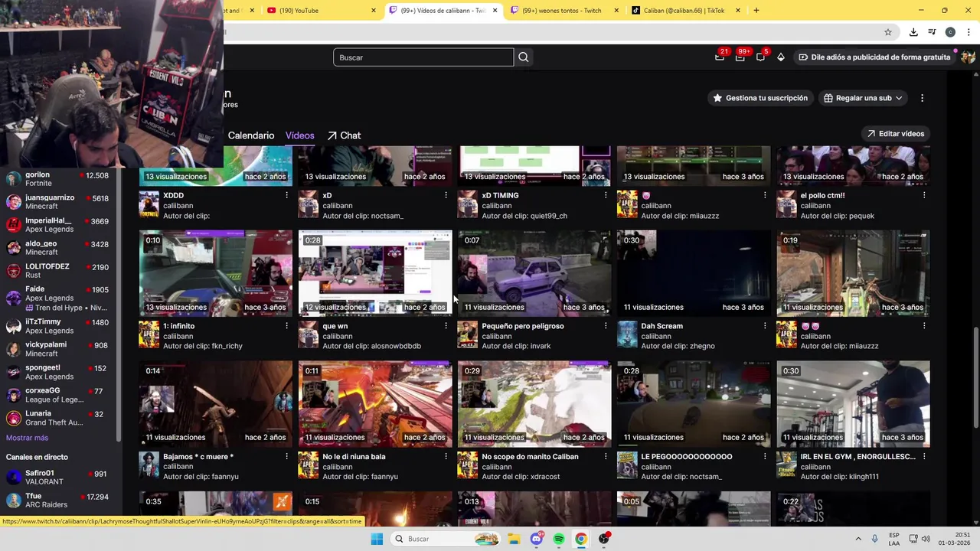The width and height of the screenshot is (980, 551).
Task: Switch to the Caliban TikTok browser tab
Action: click(x=685, y=11)
